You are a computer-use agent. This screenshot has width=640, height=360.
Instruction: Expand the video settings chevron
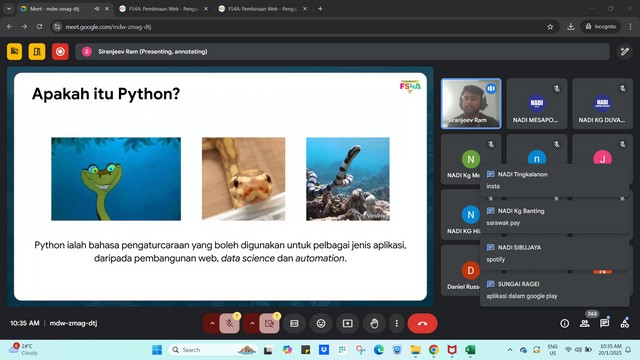(x=252, y=324)
